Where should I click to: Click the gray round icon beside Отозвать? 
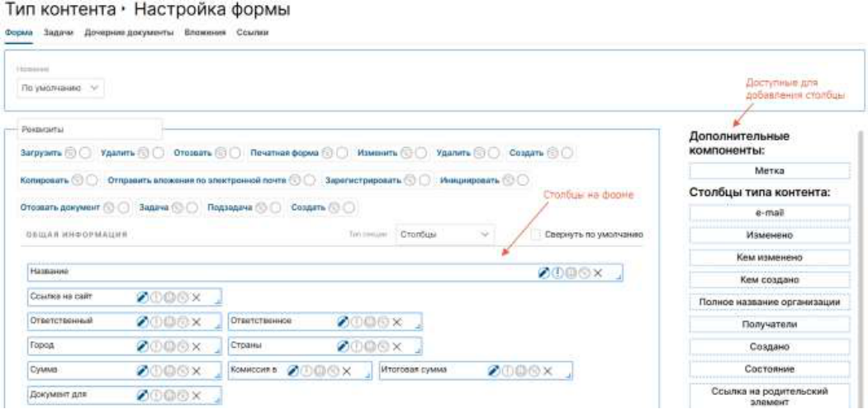(221, 153)
